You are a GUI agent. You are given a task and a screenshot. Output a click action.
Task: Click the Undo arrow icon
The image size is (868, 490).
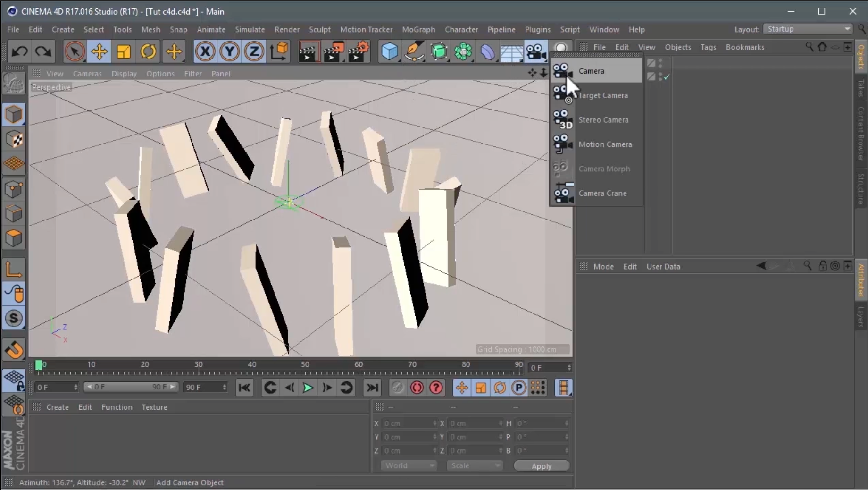coord(19,51)
